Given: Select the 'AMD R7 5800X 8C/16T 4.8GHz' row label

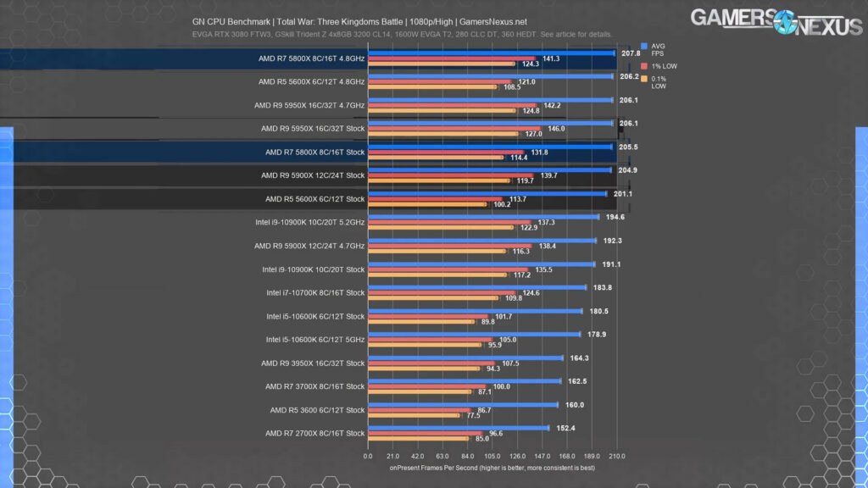Looking at the screenshot, I should [311, 58].
